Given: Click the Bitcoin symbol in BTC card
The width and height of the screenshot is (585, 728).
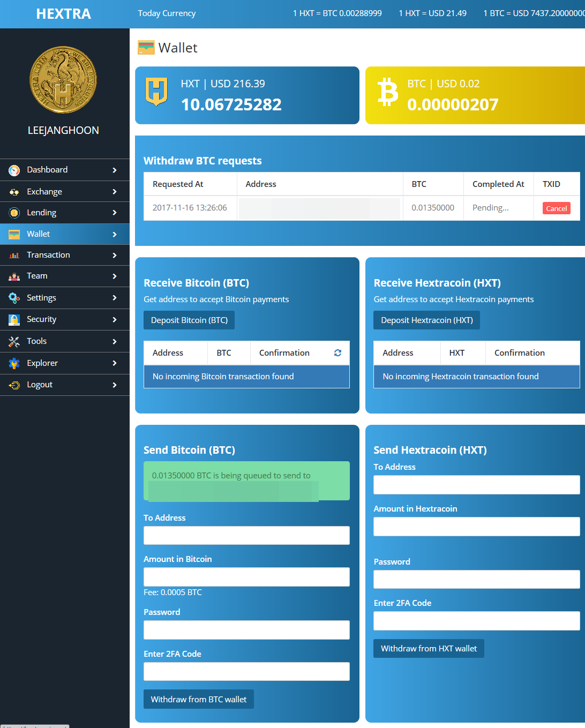Looking at the screenshot, I should (x=387, y=92).
